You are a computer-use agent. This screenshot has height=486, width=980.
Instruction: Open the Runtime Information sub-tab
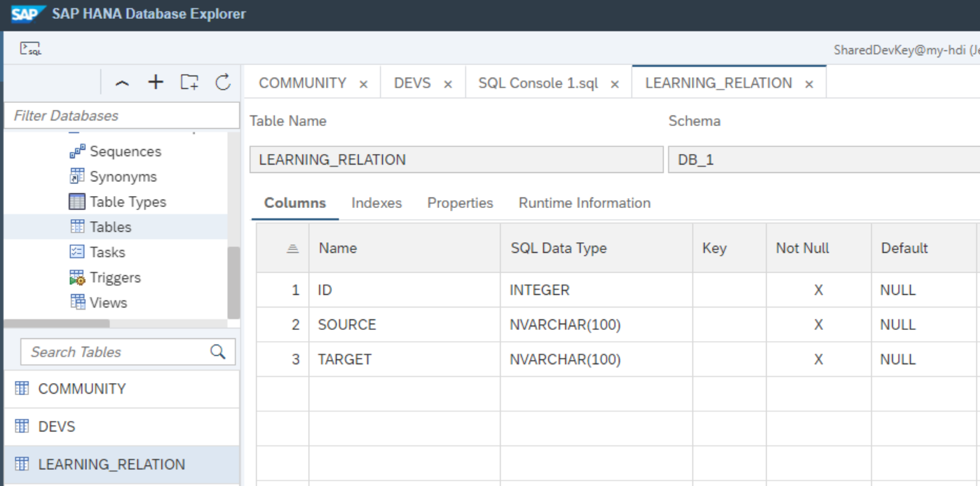coord(585,203)
